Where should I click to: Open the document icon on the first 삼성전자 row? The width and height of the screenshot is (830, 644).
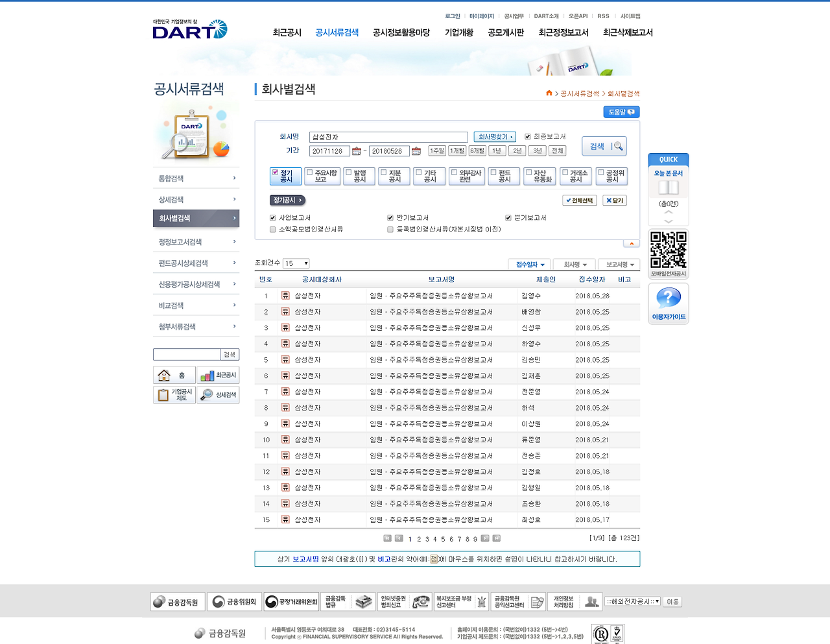285,295
